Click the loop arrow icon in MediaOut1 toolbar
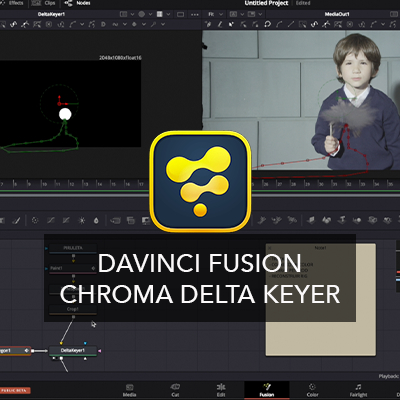Viewport: 400px width, 400px height. tap(268, 24)
